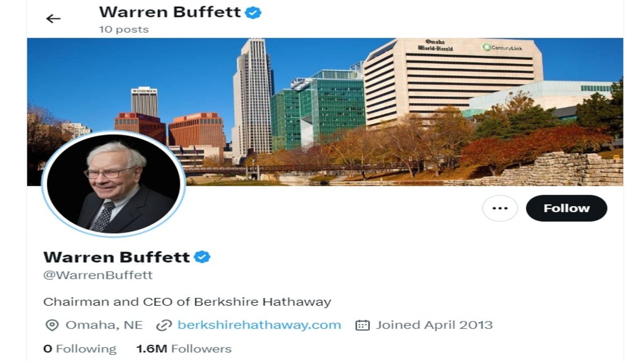Click the verified badge beside profile name
Viewport: 644px width, 362px height.
click(x=202, y=257)
